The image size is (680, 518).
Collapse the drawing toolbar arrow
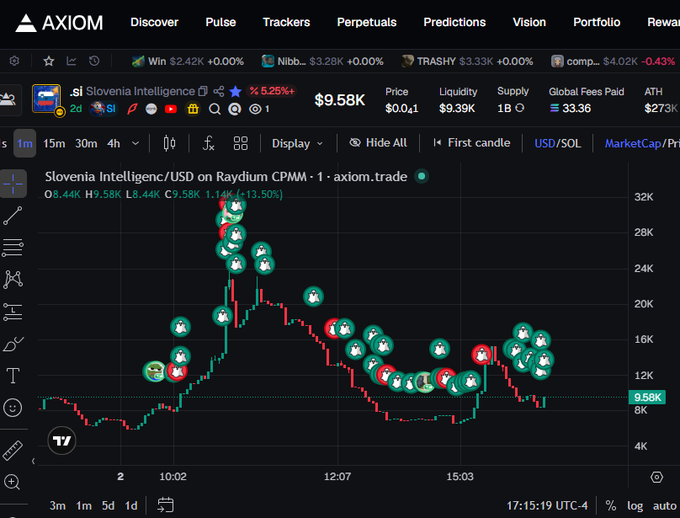click(x=33, y=461)
